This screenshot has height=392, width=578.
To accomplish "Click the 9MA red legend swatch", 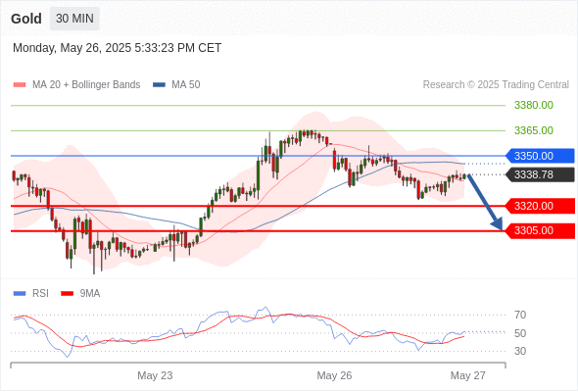I will 67,294.
